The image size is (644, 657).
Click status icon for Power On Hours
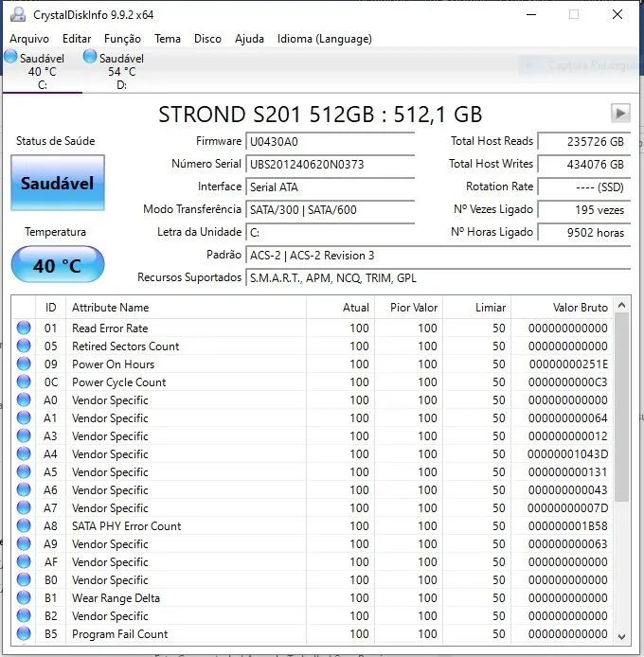(x=24, y=364)
